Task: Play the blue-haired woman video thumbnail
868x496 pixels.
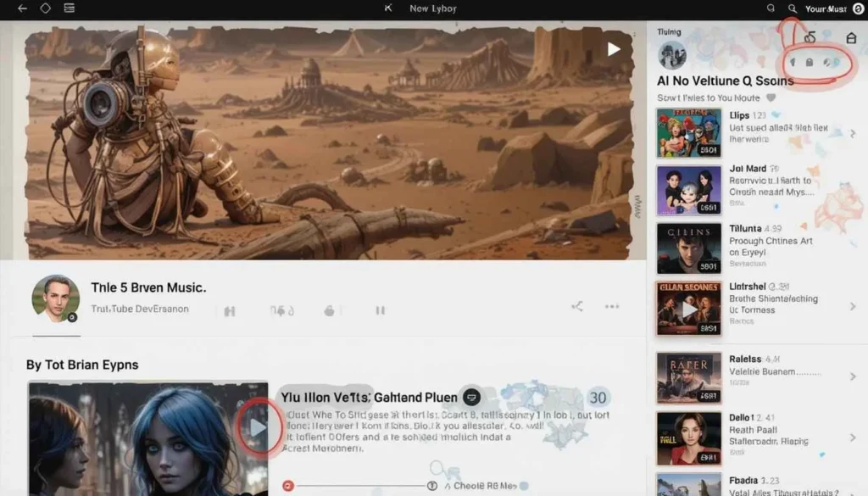Action: [x=259, y=427]
